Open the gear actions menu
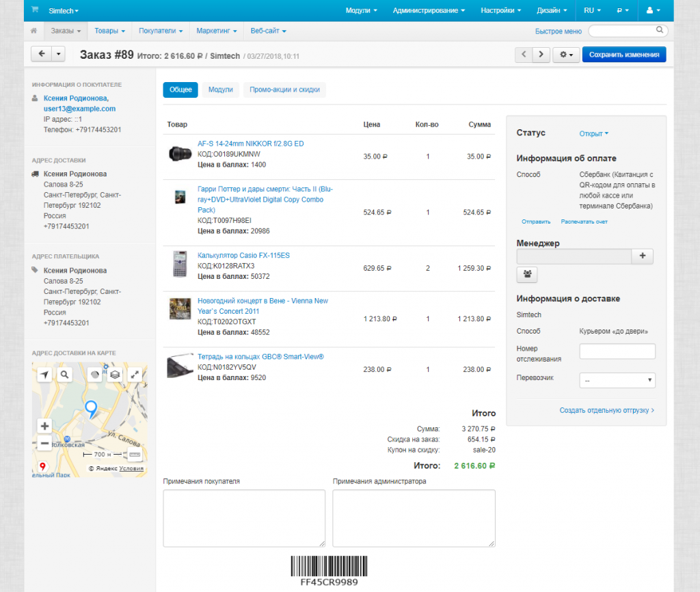The width and height of the screenshot is (700, 592). coord(566,55)
